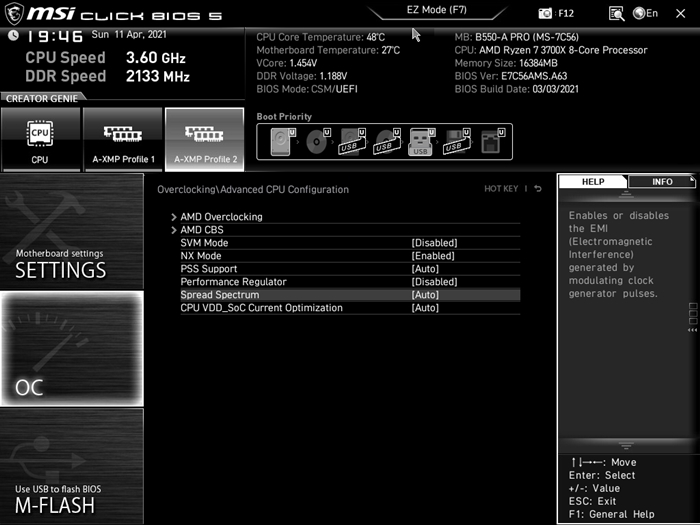Select the Spread Spectrum row label

coord(220,295)
